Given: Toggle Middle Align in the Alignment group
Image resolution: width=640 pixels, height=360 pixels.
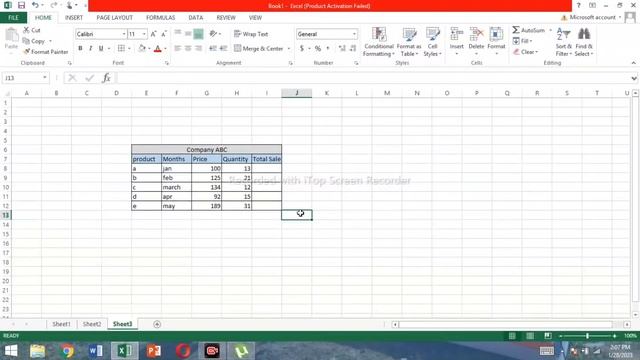Looking at the screenshot, I should [x=188, y=34].
